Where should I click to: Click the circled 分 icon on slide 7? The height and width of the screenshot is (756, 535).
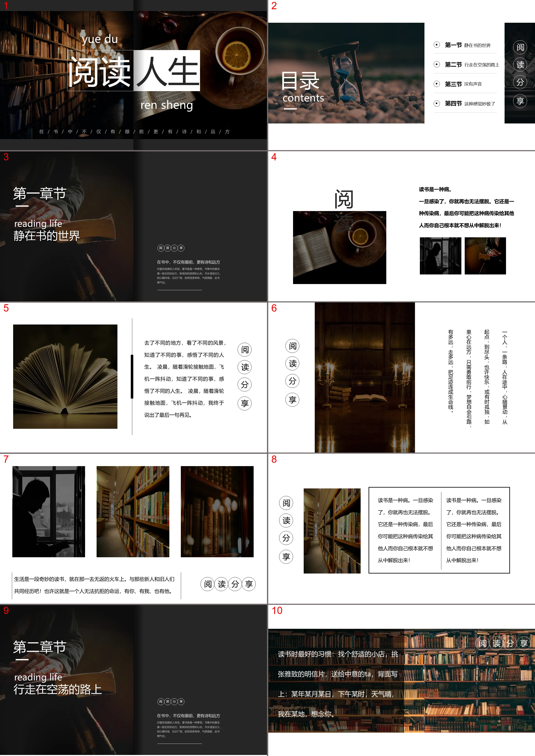[x=235, y=584]
